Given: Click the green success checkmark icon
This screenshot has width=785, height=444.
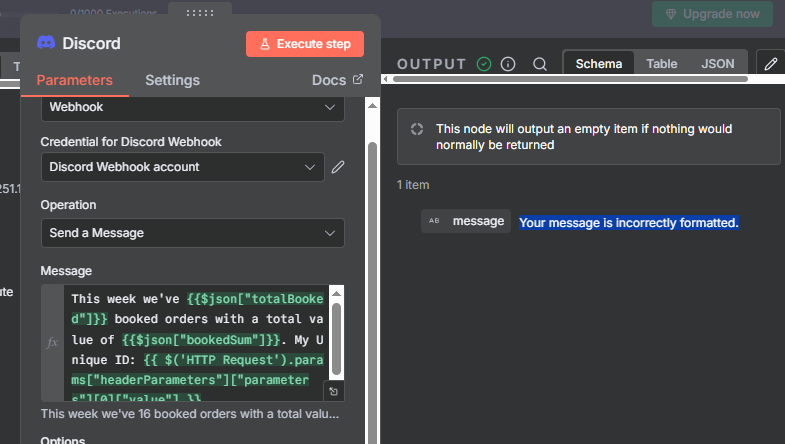Looking at the screenshot, I should click(484, 64).
